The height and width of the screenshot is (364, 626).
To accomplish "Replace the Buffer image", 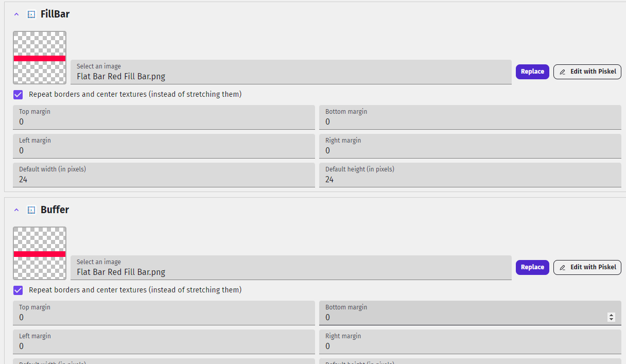I will pyautogui.click(x=532, y=267).
